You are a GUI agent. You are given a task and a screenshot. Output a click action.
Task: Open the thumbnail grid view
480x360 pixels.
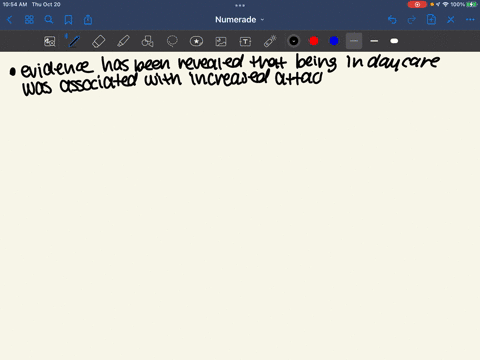pyautogui.click(x=29, y=20)
